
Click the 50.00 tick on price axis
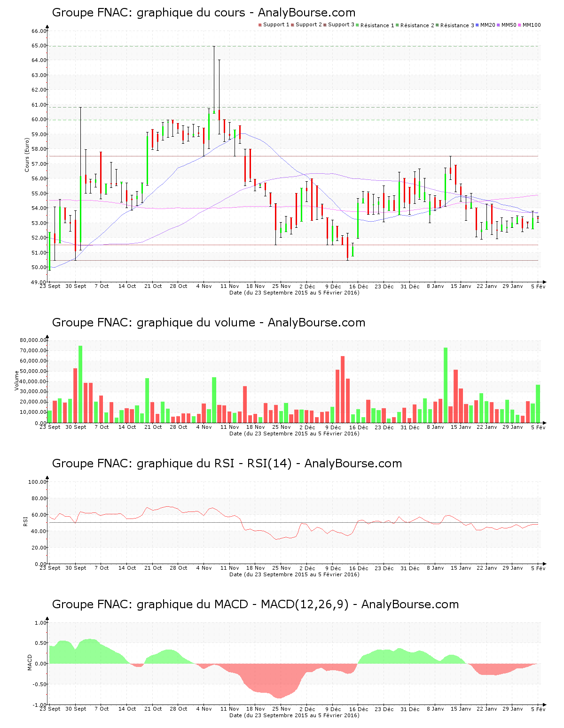pyautogui.click(x=39, y=267)
